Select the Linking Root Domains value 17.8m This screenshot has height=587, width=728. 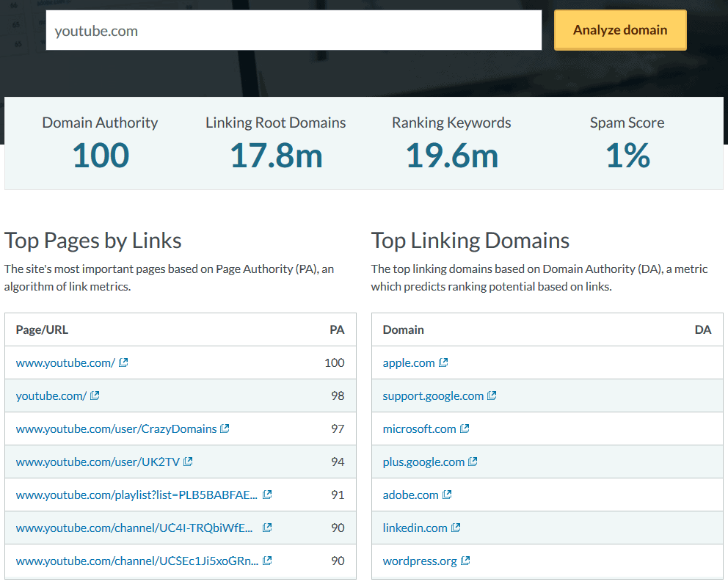tap(276, 156)
